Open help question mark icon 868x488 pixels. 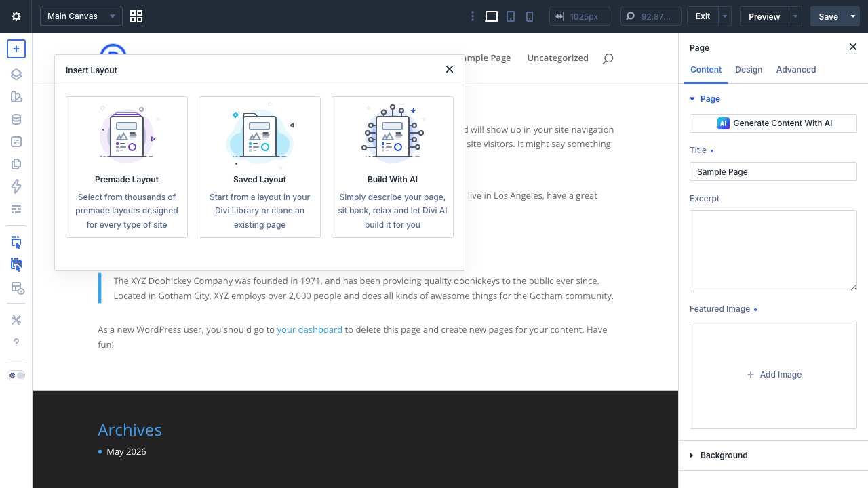[16, 342]
